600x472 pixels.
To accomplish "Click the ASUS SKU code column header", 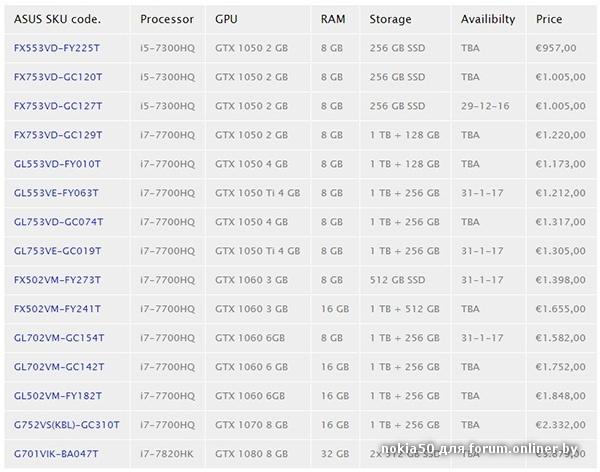I will click(57, 19).
